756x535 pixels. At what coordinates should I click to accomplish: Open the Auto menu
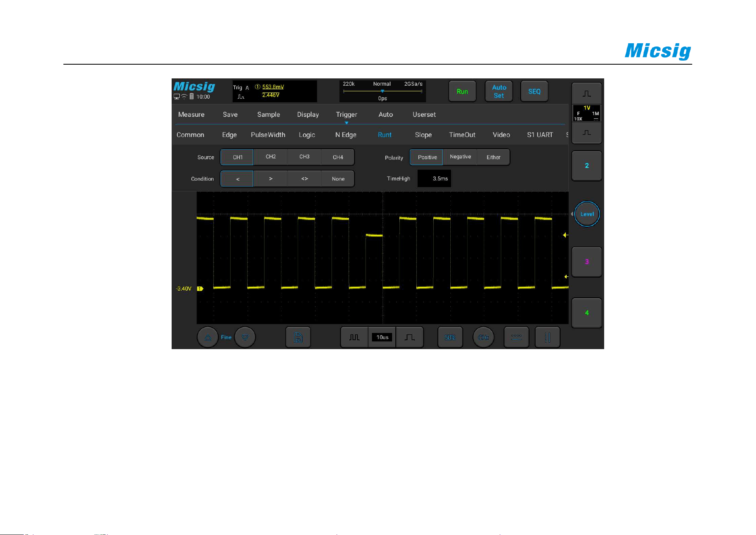(x=386, y=114)
